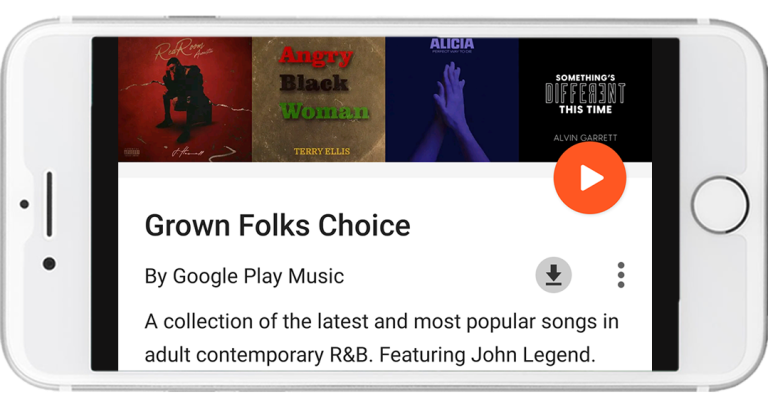Click the ALICIA heading on blue cover

452,44
